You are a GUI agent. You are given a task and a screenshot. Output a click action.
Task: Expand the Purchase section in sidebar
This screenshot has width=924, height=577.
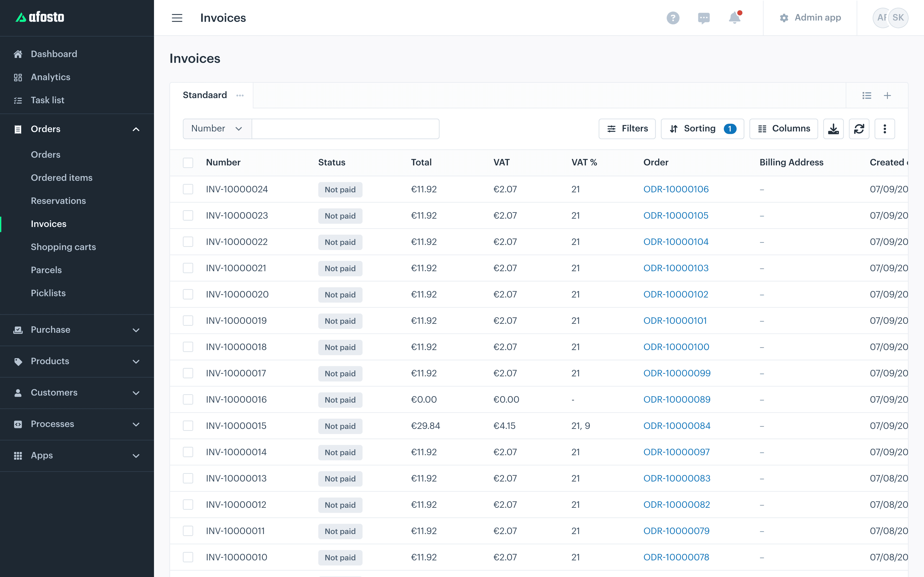(x=77, y=330)
